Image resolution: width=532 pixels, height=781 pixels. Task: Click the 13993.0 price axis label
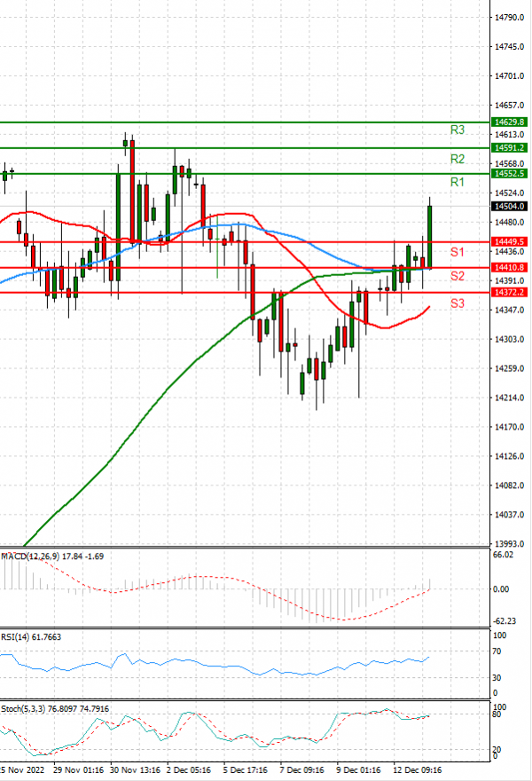point(509,544)
